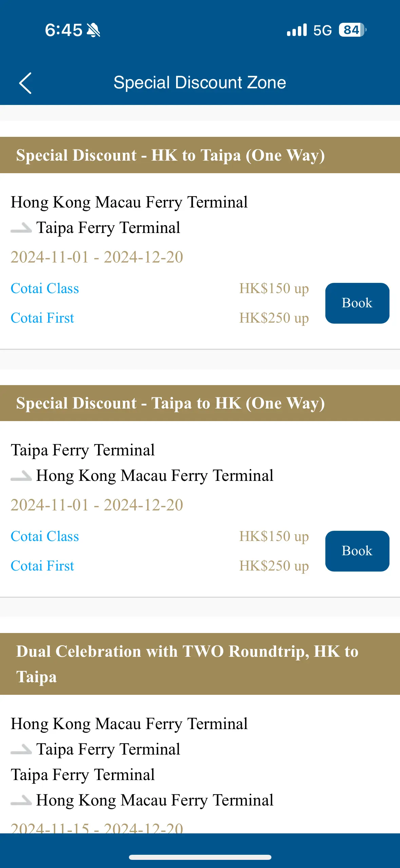Open Cotai First link under Taipa to HK
The width and height of the screenshot is (400, 868).
pyautogui.click(x=42, y=566)
